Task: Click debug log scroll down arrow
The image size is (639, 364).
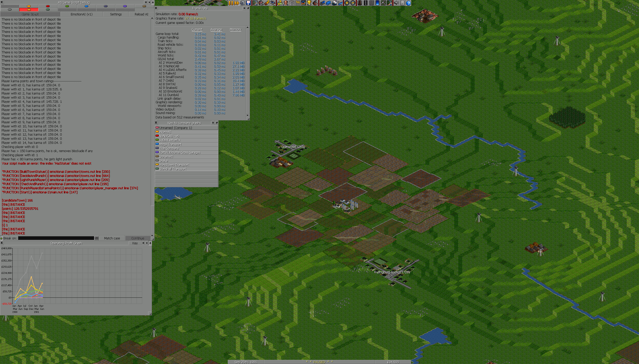Action: [x=152, y=235]
